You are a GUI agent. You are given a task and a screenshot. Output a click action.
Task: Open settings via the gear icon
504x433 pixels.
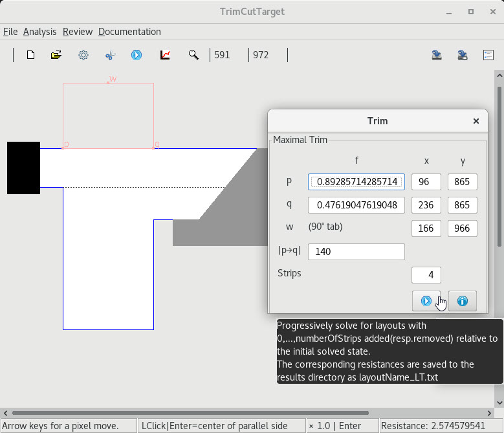pos(83,56)
